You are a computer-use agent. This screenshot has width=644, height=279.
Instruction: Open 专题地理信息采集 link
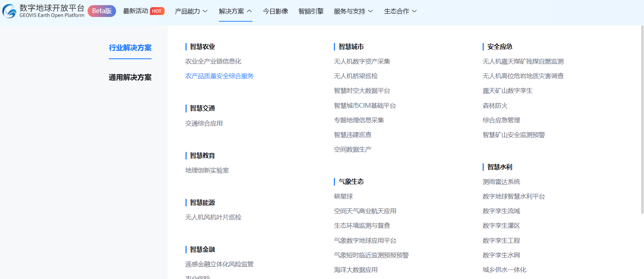(359, 120)
